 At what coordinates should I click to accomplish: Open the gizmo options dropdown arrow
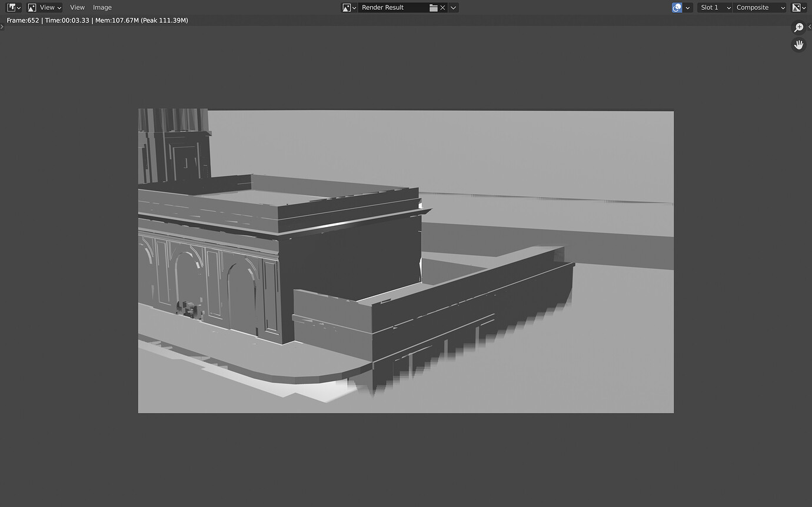pos(688,8)
